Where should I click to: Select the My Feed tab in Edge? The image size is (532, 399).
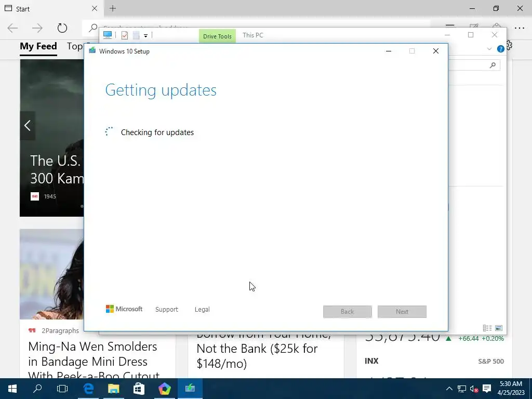(x=38, y=46)
